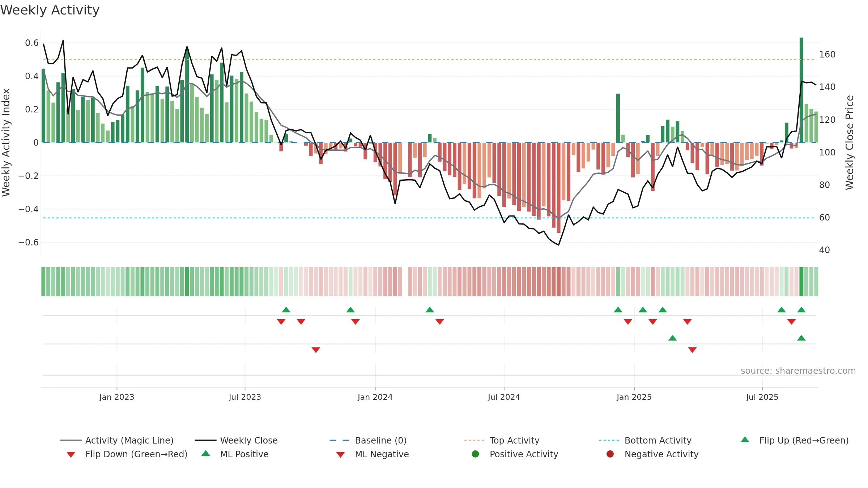Click the Weekly Activity Index axis label
868x488 pixels.
click(6, 142)
